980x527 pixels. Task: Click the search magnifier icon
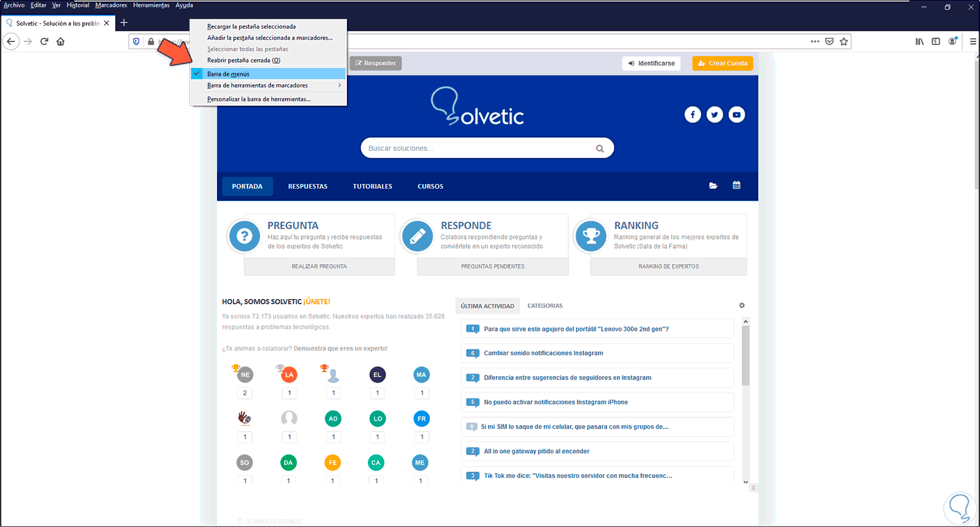pyautogui.click(x=600, y=148)
